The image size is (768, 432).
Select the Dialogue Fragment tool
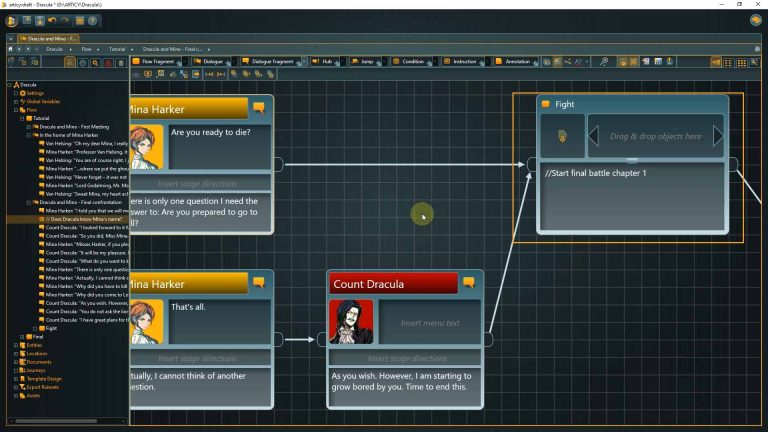coord(268,61)
